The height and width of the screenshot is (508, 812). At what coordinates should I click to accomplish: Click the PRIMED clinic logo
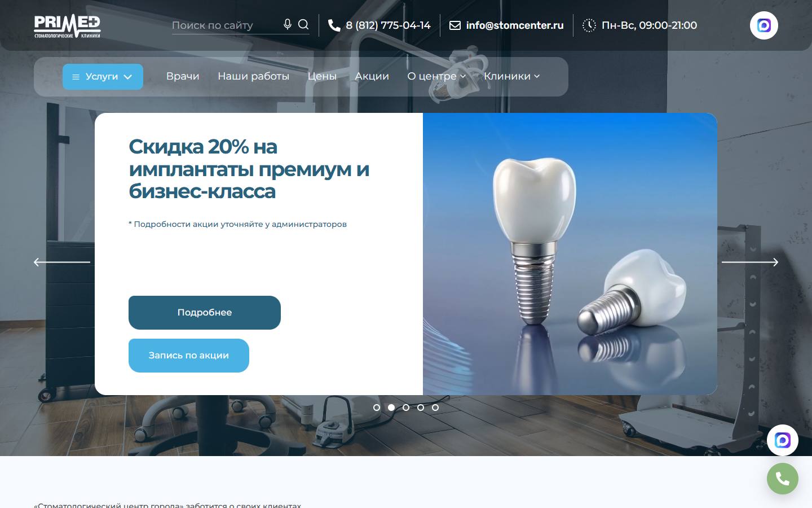click(67, 27)
